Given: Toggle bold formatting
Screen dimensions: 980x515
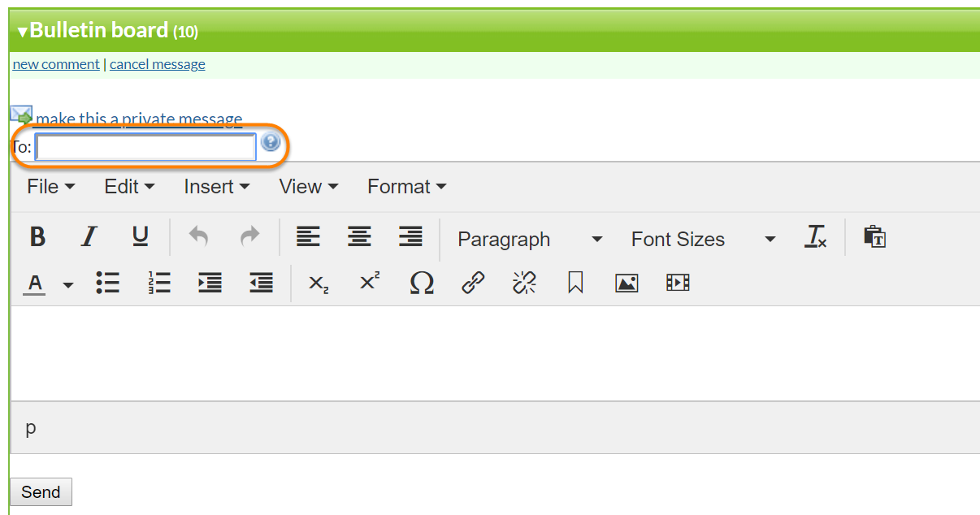Looking at the screenshot, I should 37,237.
